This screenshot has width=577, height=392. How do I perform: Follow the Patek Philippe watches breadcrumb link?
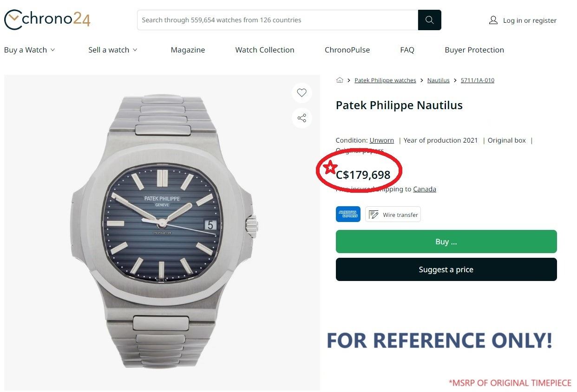coord(385,80)
